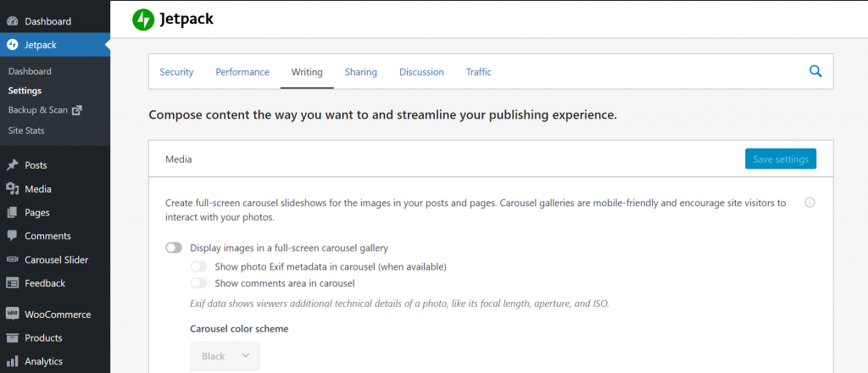868x373 pixels.
Task: Open settings search with magnifier icon
Action: (x=815, y=71)
